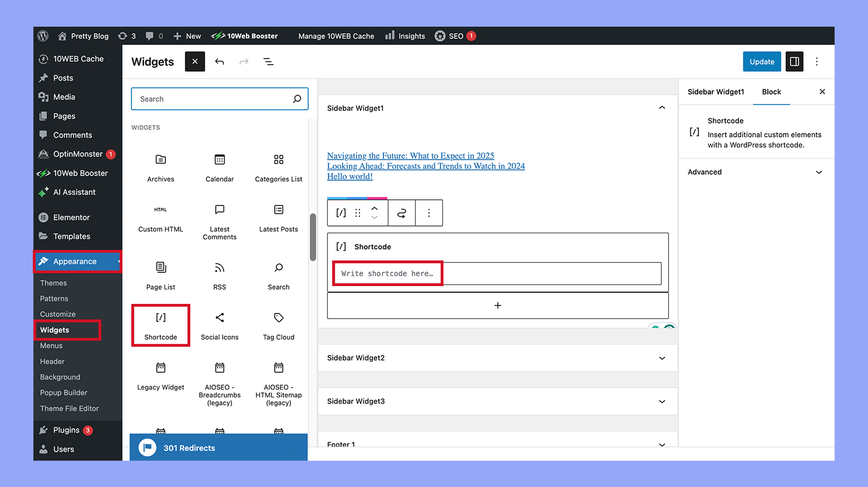Click inside the Write shortcode here field

pos(387,273)
